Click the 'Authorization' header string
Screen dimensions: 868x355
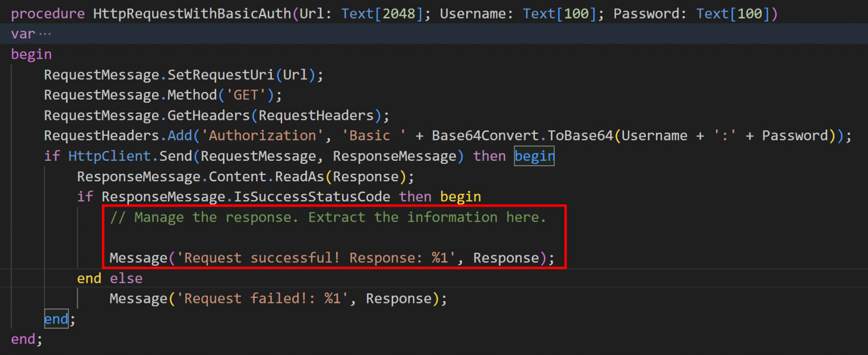pyautogui.click(x=263, y=135)
